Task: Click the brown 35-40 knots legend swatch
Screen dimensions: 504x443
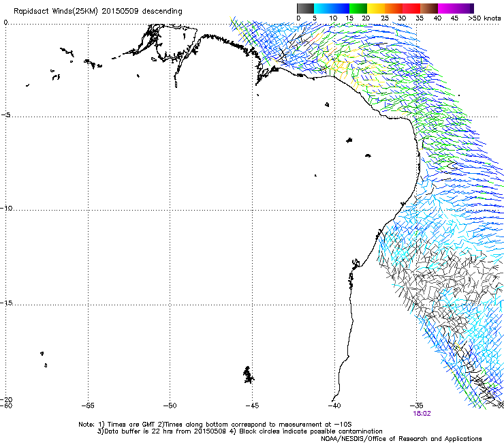Action: pyautogui.click(x=429, y=8)
